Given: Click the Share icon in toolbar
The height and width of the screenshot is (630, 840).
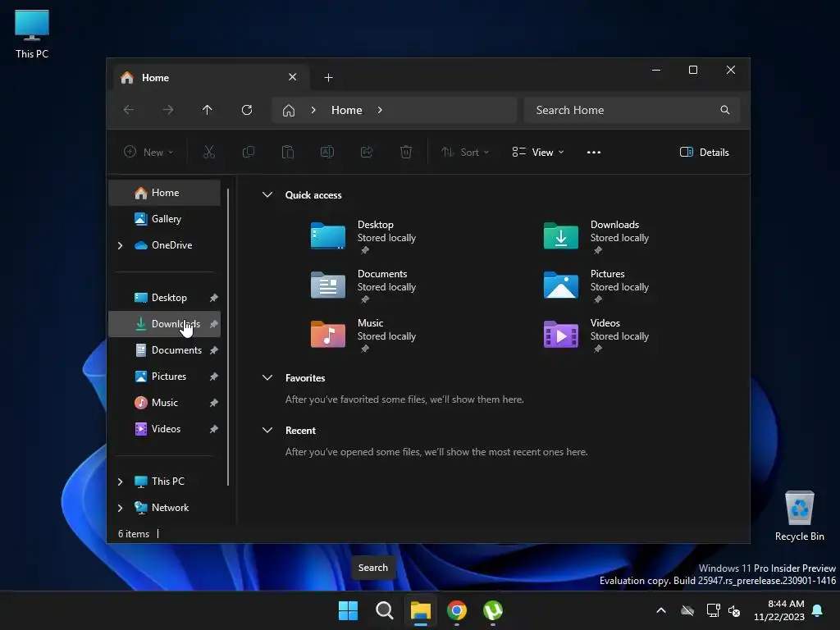Looking at the screenshot, I should click(x=367, y=152).
